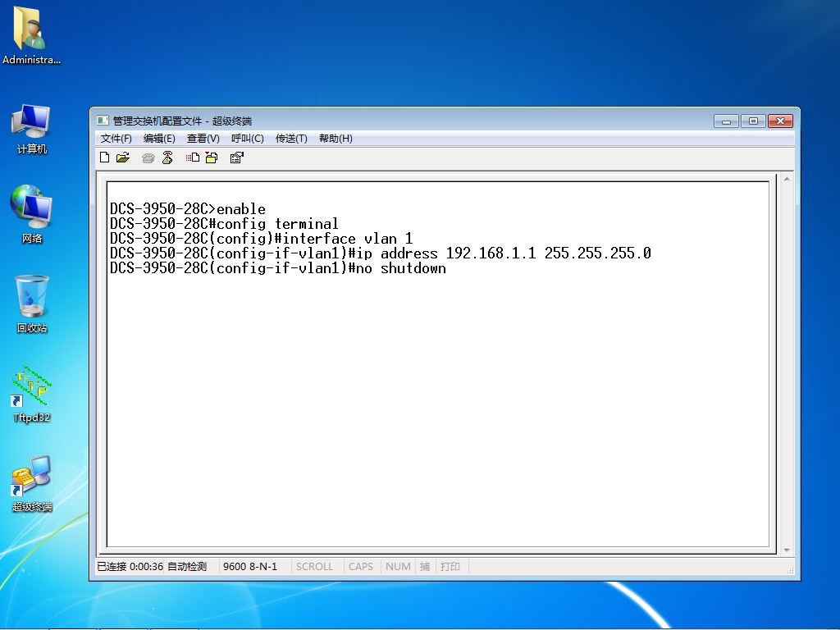Click the New connection toolbar icon
This screenshot has height=630, width=840.
[104, 157]
